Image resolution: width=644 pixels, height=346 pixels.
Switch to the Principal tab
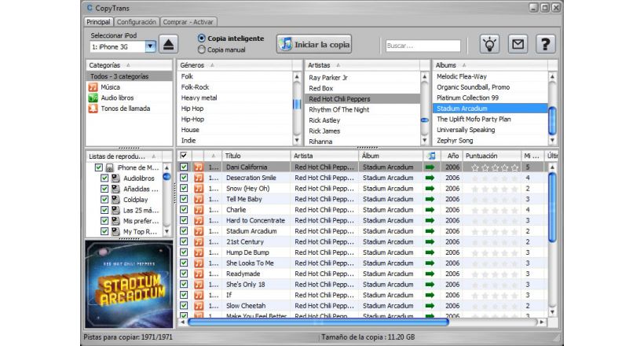tap(99, 22)
